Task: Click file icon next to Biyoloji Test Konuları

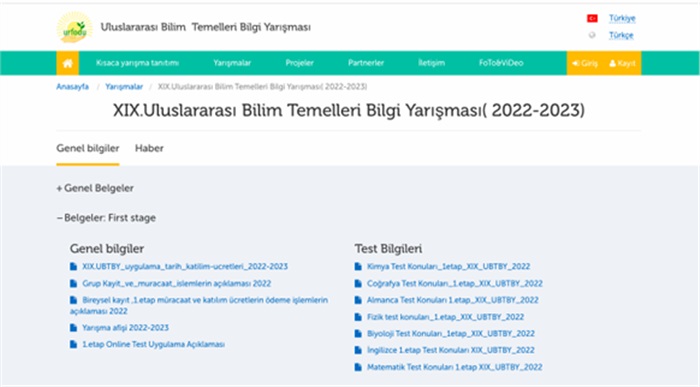Action: 358,333
